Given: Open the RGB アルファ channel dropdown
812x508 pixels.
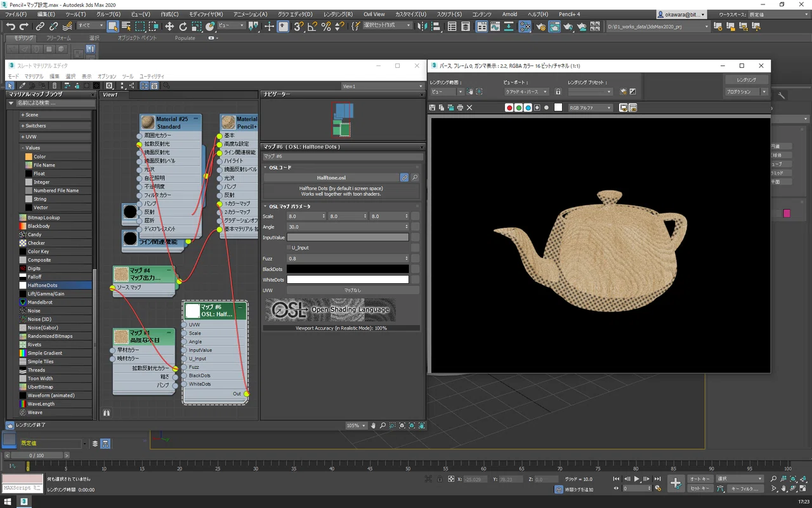Looking at the screenshot, I should 591,107.
